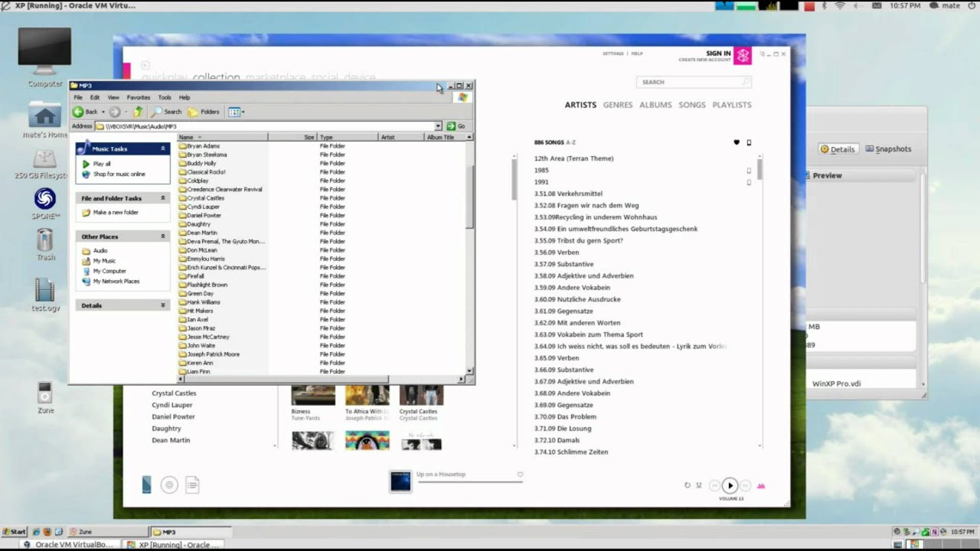Click the Snapshots button in VirtualBox

(x=887, y=149)
